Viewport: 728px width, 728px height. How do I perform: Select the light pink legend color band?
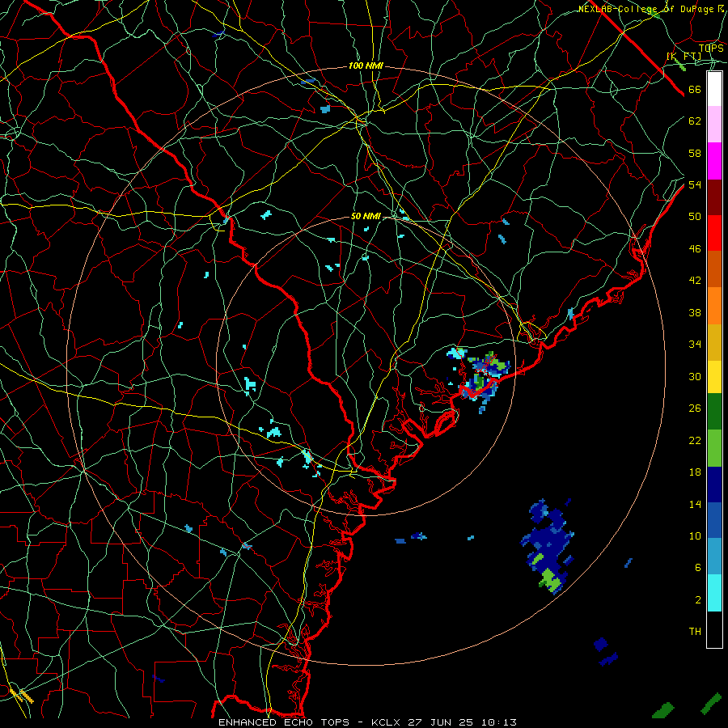pos(714,125)
